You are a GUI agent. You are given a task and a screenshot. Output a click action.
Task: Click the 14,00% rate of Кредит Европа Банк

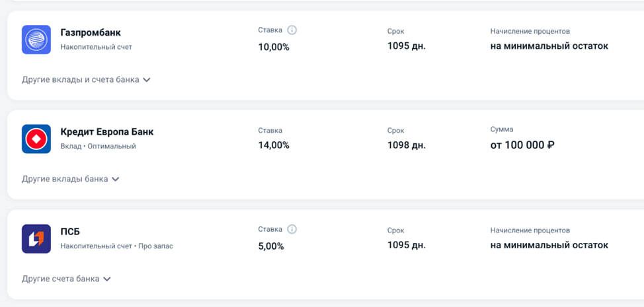(274, 145)
